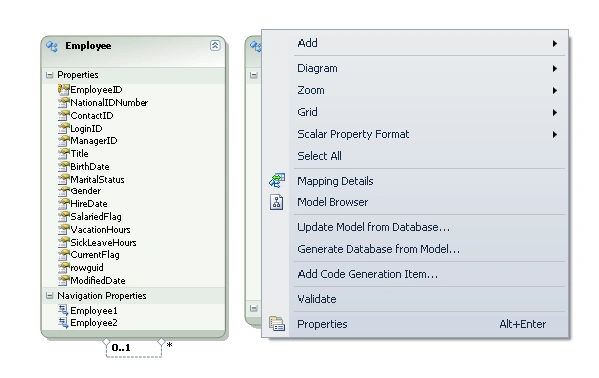
Task: Click the 0..1 association multiplicity label
Action: click(x=121, y=348)
